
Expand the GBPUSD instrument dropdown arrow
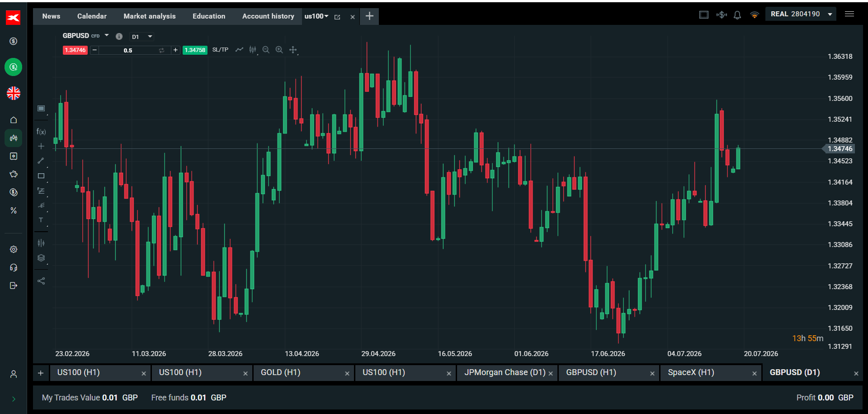pyautogui.click(x=107, y=35)
